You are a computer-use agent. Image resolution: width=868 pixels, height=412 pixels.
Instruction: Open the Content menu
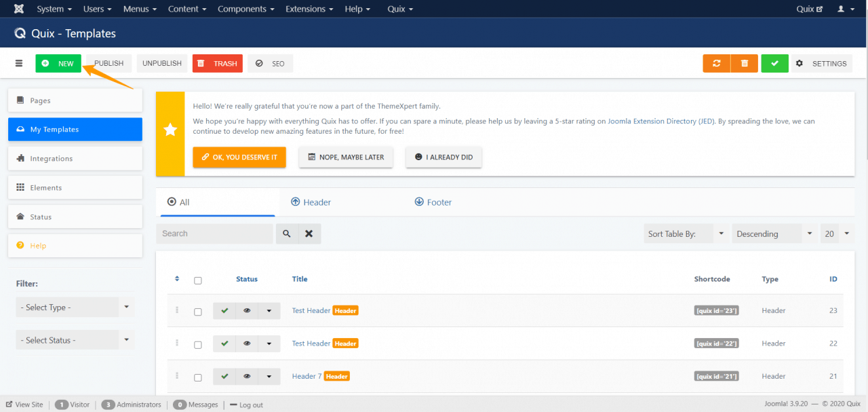[186, 9]
